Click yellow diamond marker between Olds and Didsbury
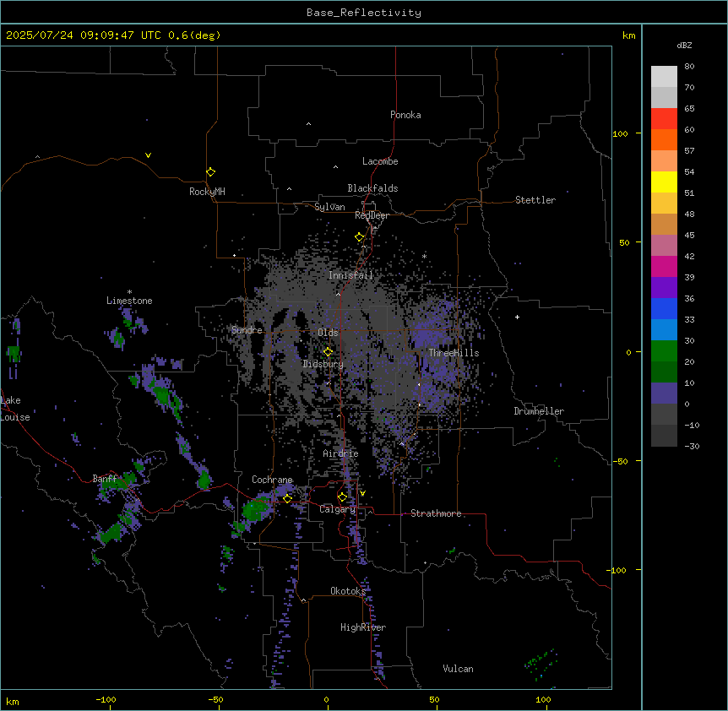Screen dimensions: 728x711 click(328, 352)
